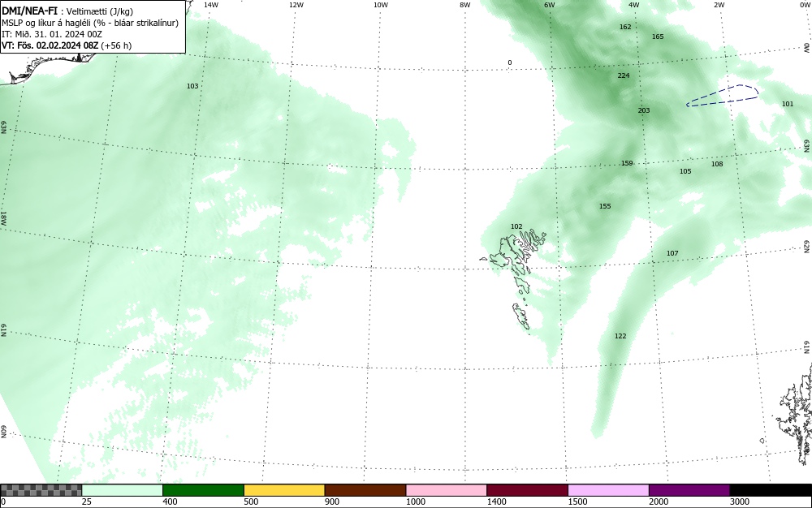
Task: Click the value 101 label
Action: 788,104
